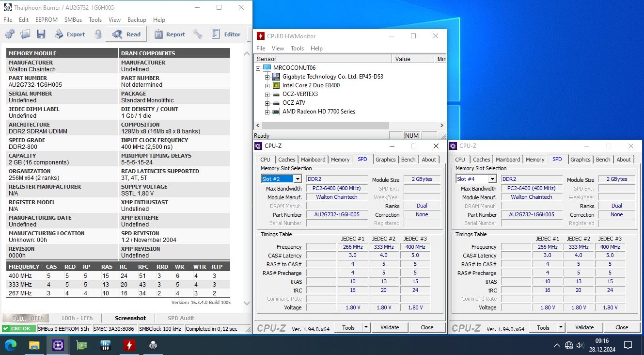
Task: Click Export in Thaiphoon Burner toolbar
Action: pyautogui.click(x=70, y=34)
